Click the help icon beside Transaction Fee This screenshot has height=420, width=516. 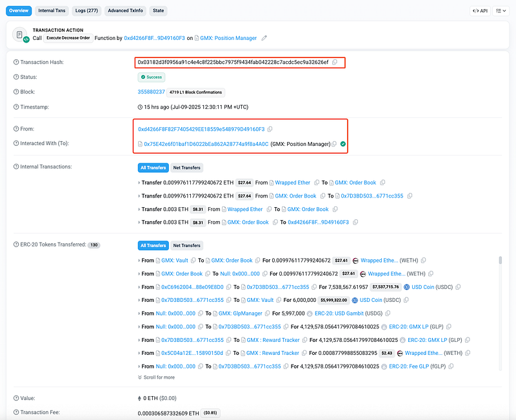pyautogui.click(x=16, y=412)
